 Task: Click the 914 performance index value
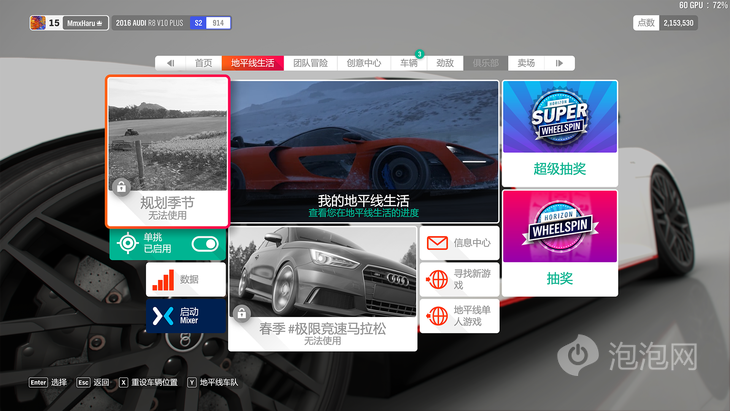pyautogui.click(x=218, y=23)
